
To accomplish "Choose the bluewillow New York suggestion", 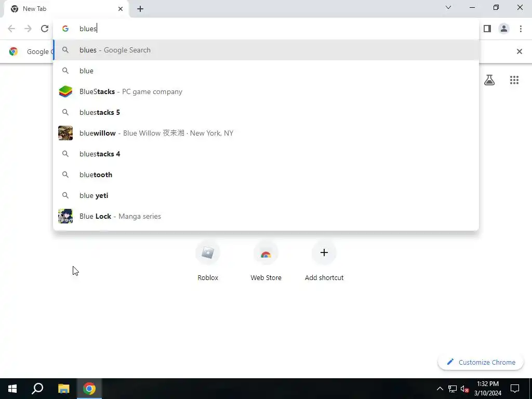I will coord(266,133).
